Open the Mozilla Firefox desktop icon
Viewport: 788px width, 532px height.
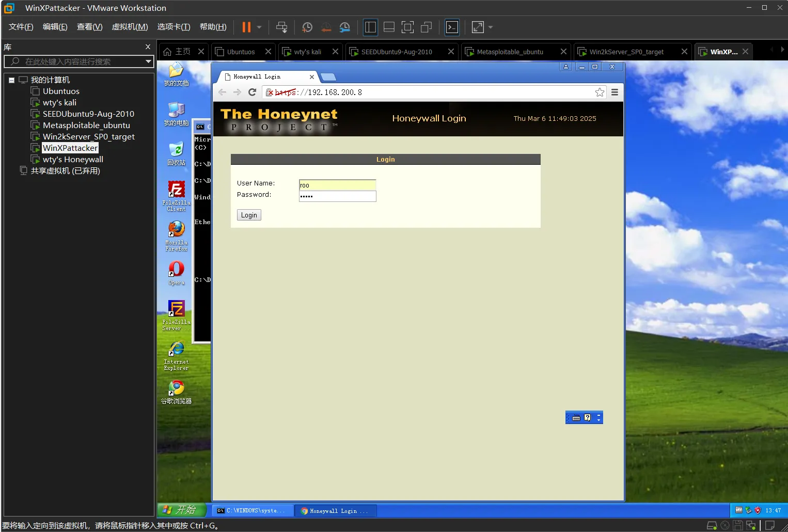[x=176, y=236]
